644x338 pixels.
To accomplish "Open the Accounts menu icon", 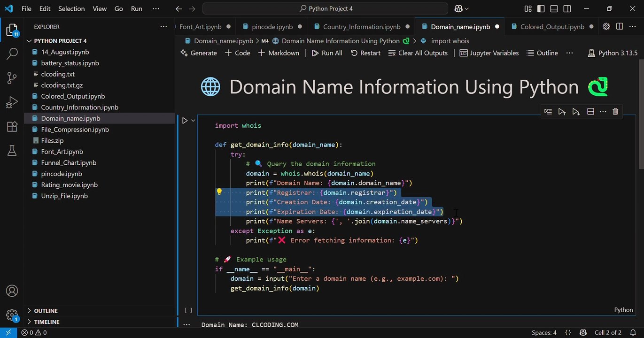I will 12,291.
